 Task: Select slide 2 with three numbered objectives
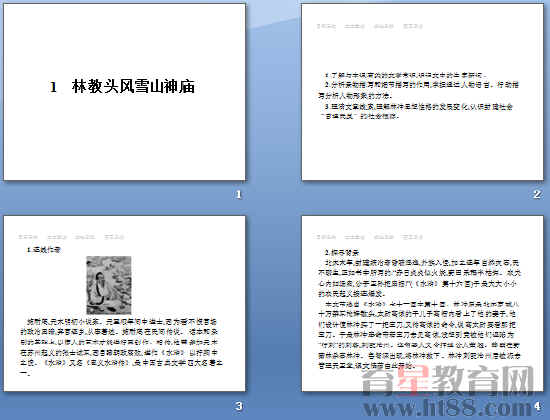[422, 92]
